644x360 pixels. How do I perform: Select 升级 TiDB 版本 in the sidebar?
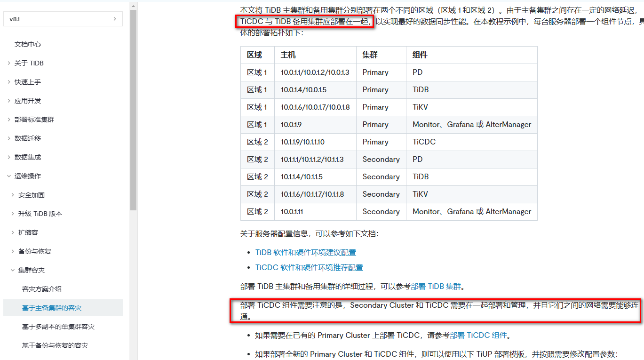click(x=40, y=214)
